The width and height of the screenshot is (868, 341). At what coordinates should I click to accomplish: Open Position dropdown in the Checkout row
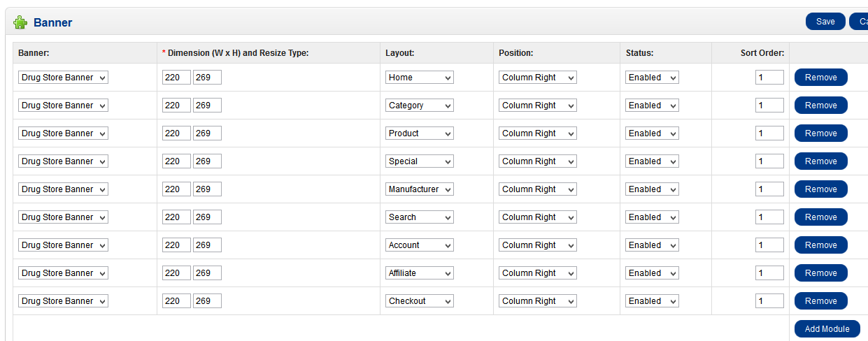[x=537, y=301]
